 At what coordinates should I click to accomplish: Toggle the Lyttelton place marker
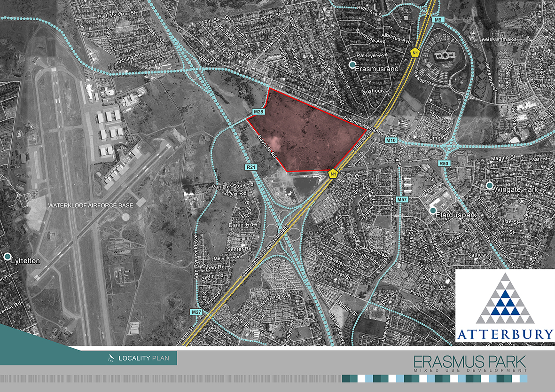[8, 257]
